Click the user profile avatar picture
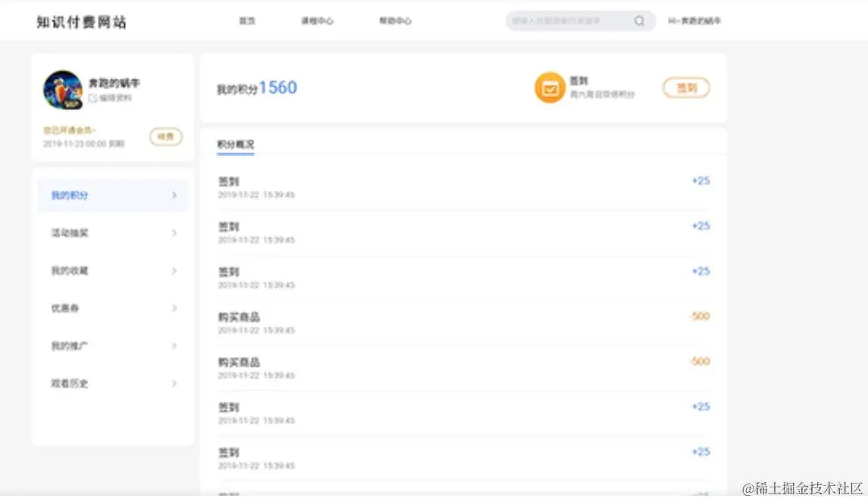Screen dimensions: 868x501 coord(61,89)
